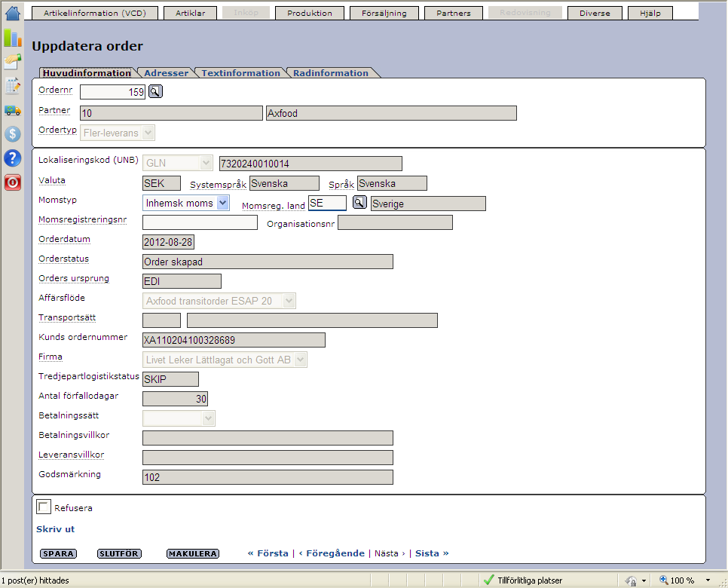728x588 pixels.
Task: Focus the Momsregistreringsnr input field
Action: (200, 222)
